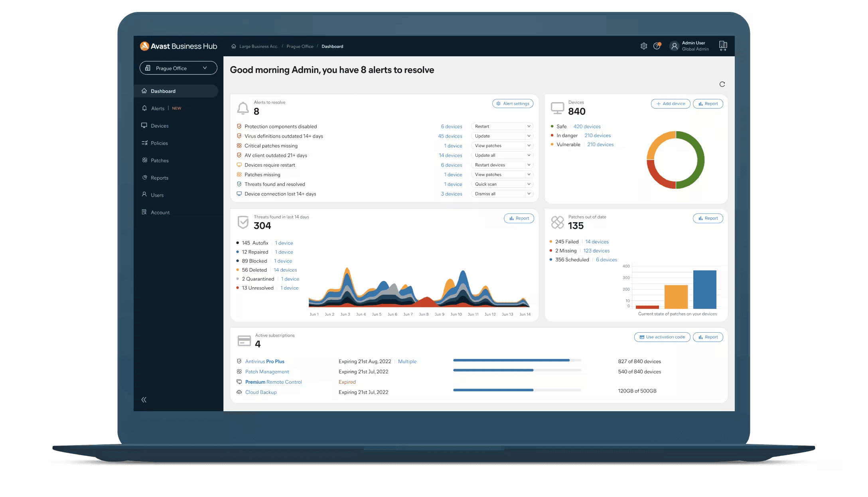Viewport: 868px width, 497px height.
Task: Click the Avast Business Hub logo
Action: [178, 46]
